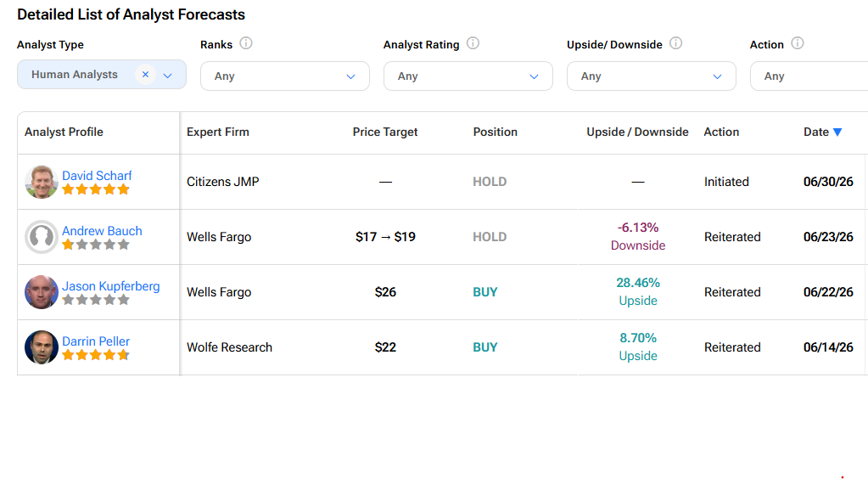Open Darrin Peller's profile link
This screenshot has height=479, width=868.
click(x=96, y=341)
